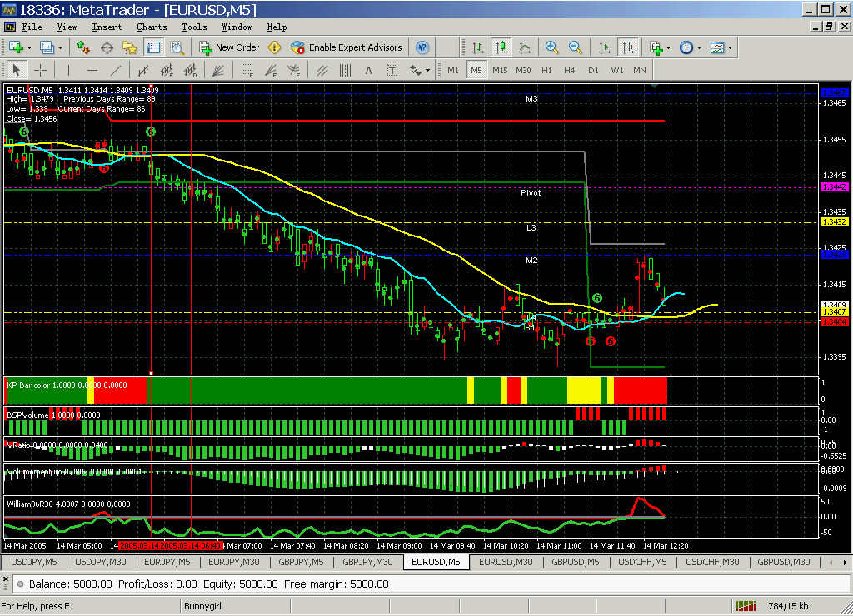The image size is (853, 616).
Task: Click the 1.3442 pink pivot price label
Action: [834, 187]
